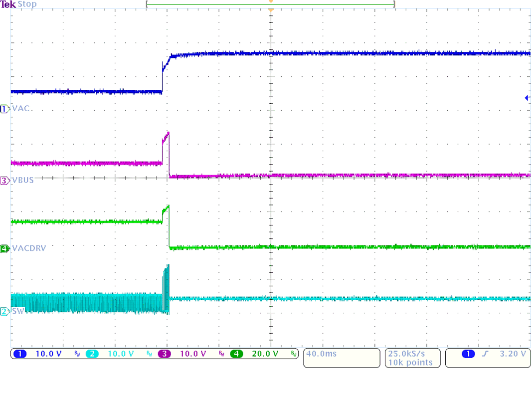This screenshot has height=399, width=532.
Task: Click the trigger level arrow on right edge
Action: pyautogui.click(x=527, y=98)
